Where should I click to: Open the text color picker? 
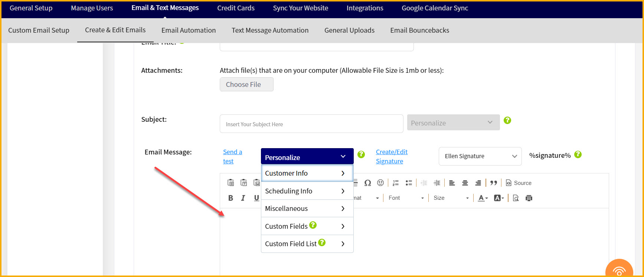(x=483, y=198)
